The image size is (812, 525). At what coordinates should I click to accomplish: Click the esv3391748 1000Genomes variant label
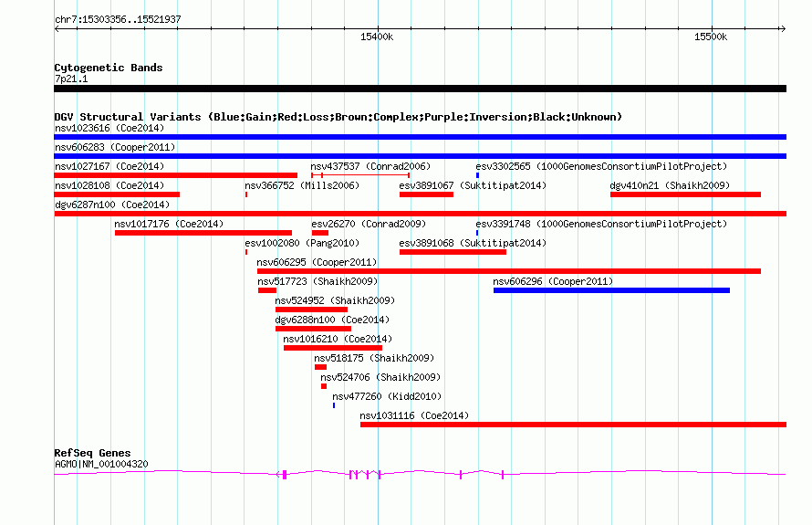pyautogui.click(x=601, y=224)
